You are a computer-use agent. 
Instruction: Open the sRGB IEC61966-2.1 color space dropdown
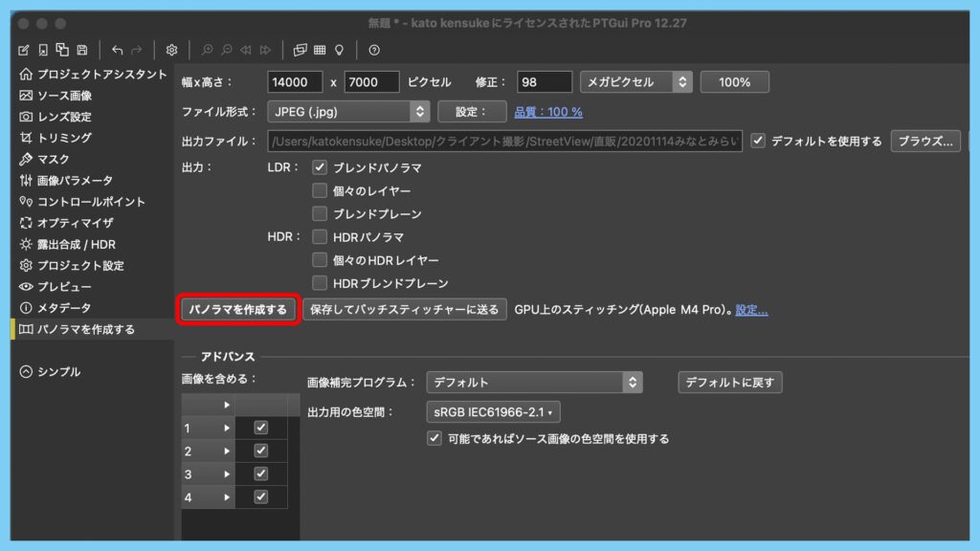click(x=493, y=412)
